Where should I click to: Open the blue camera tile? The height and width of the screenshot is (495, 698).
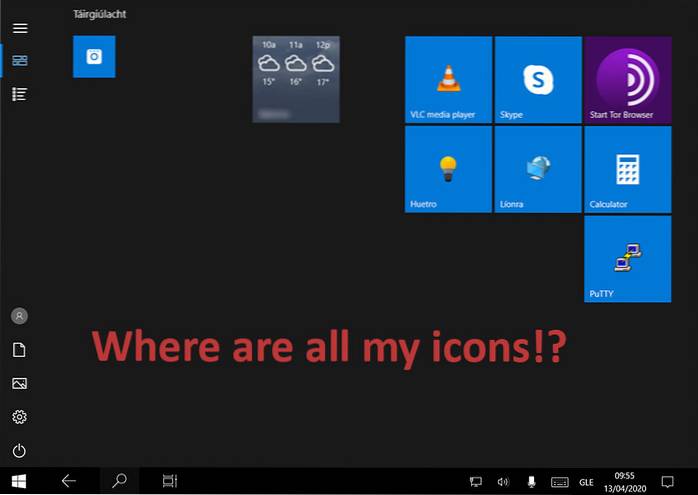click(x=94, y=57)
